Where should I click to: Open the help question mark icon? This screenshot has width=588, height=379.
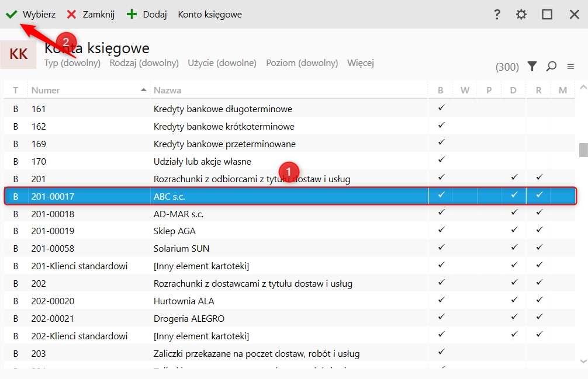497,15
